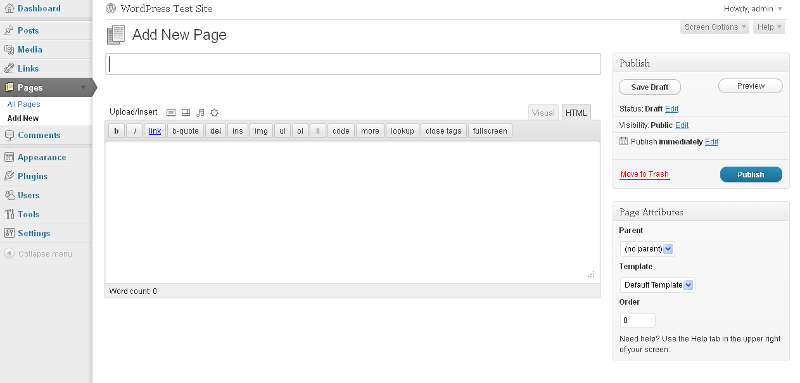
Task: Click the WordPress Test Site title link
Action: point(166,9)
